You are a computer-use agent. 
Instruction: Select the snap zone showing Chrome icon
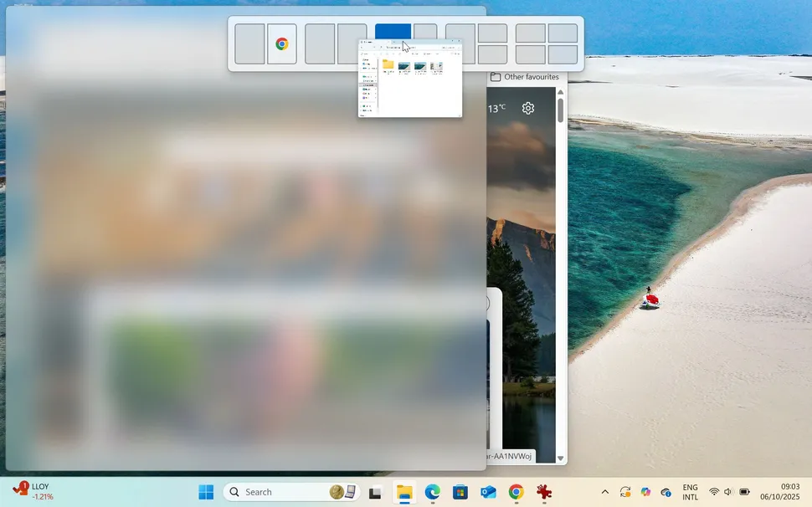pos(282,44)
